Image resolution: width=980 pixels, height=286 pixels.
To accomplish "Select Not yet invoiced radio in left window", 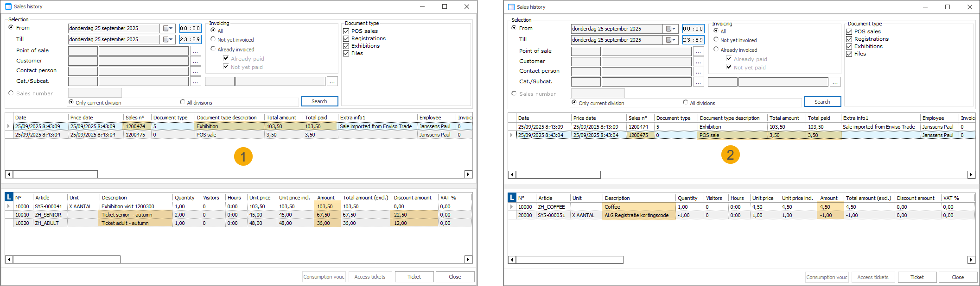I will pyautogui.click(x=213, y=39).
